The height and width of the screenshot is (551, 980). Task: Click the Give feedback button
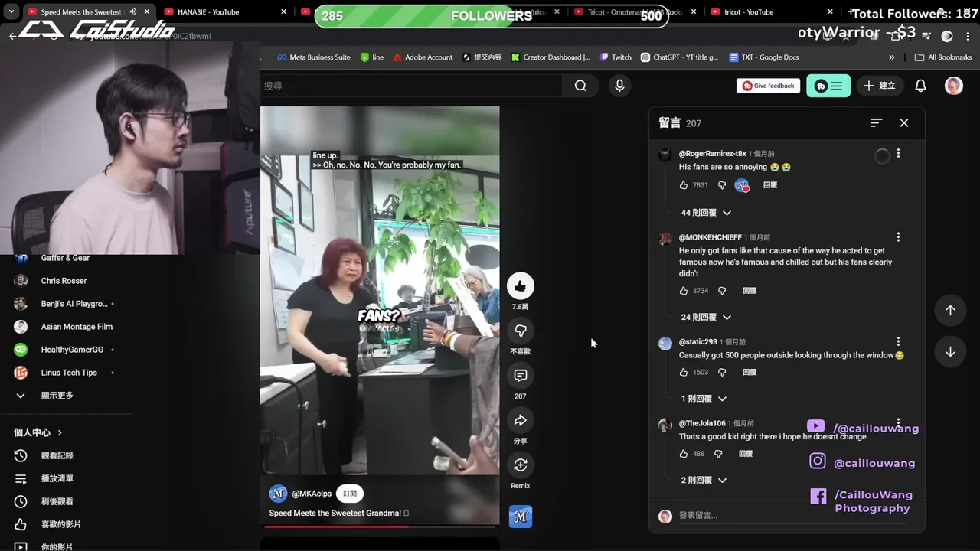point(769,86)
